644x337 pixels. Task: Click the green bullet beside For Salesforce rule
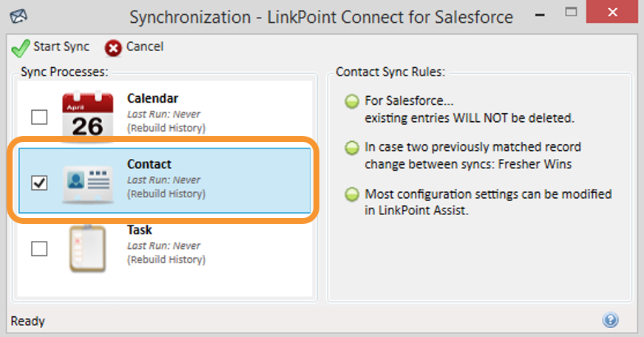[x=351, y=101]
